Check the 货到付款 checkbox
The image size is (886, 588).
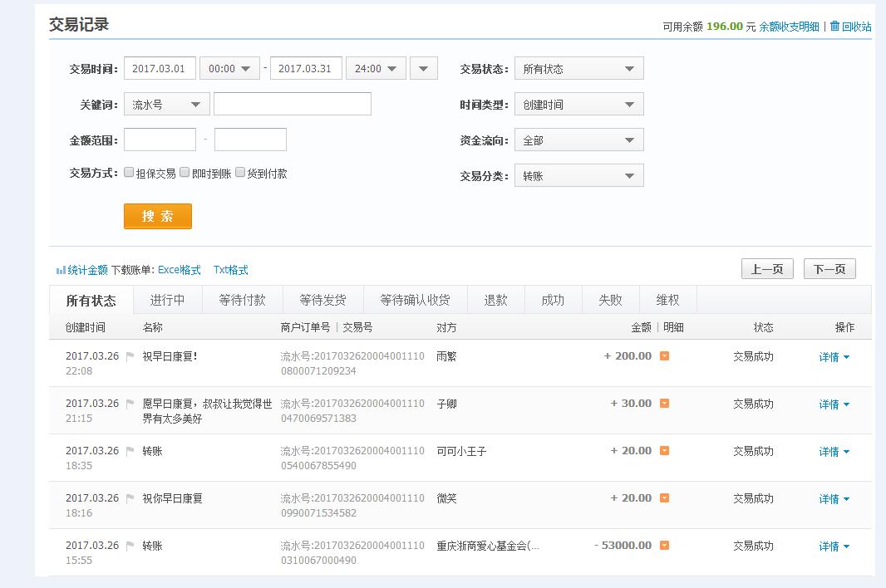point(240,172)
